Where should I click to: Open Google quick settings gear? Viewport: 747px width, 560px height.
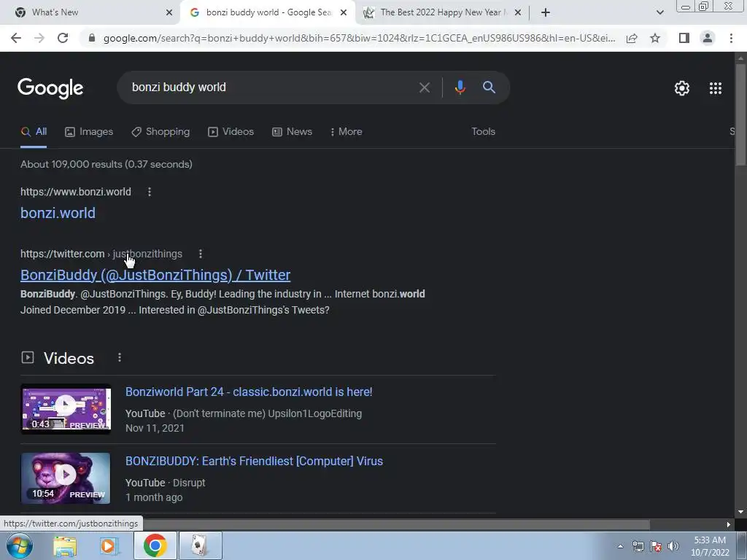pyautogui.click(x=682, y=88)
